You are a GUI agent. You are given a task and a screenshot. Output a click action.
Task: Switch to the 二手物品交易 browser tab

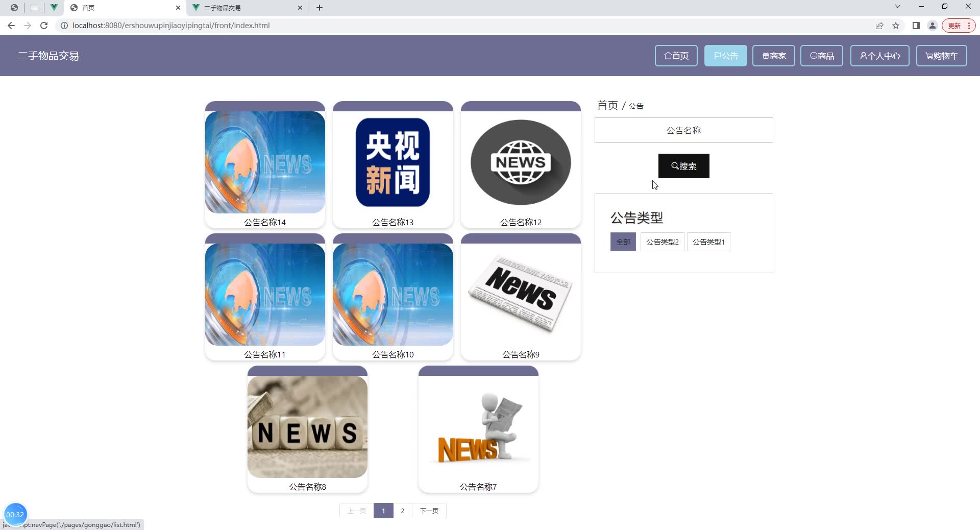pyautogui.click(x=247, y=8)
